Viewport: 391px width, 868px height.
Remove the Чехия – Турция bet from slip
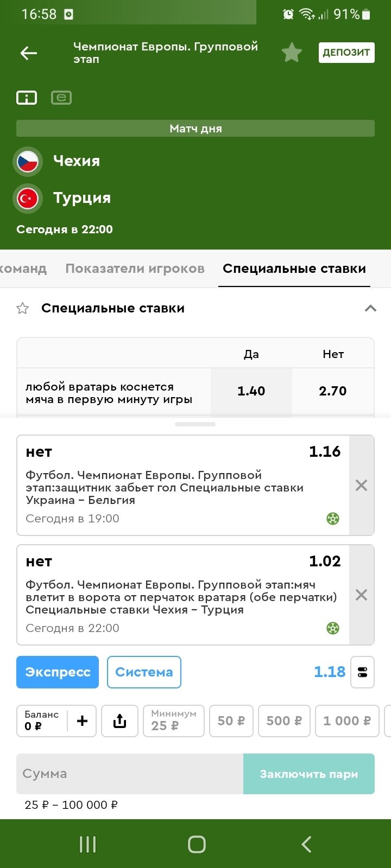[x=361, y=595]
